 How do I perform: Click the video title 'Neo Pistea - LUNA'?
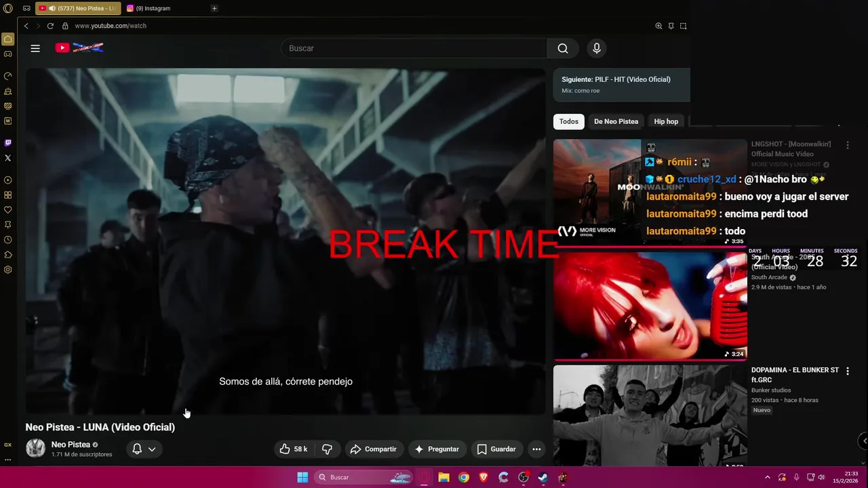pyautogui.click(x=100, y=427)
